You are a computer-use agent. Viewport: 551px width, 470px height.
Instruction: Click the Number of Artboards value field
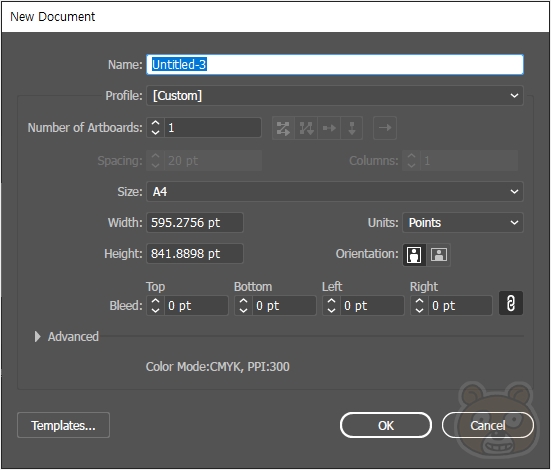[x=213, y=128]
